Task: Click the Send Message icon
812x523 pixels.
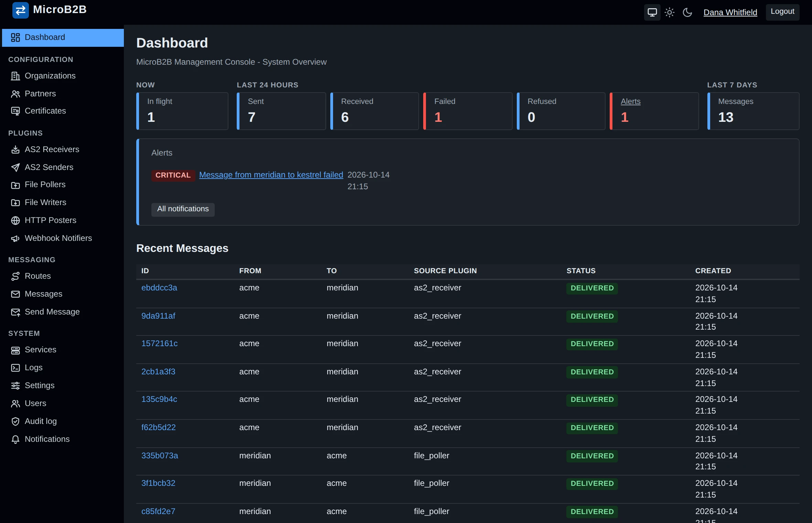Action: [x=15, y=312]
